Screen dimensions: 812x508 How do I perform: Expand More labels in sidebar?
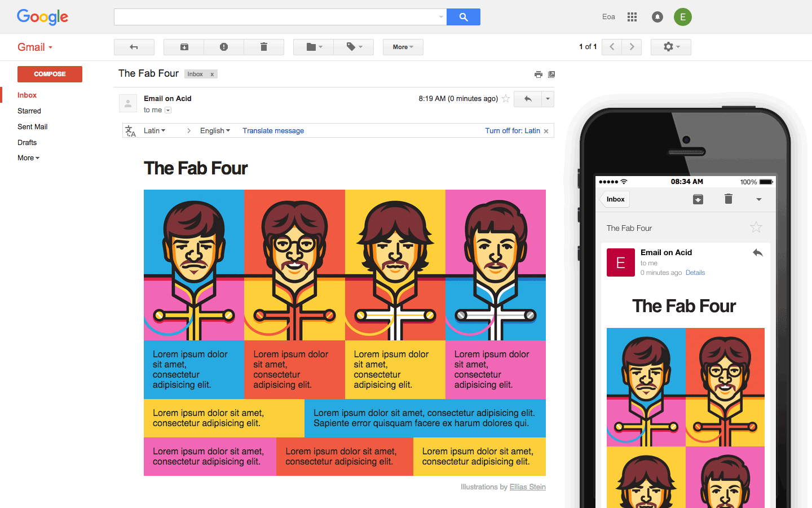[28, 158]
